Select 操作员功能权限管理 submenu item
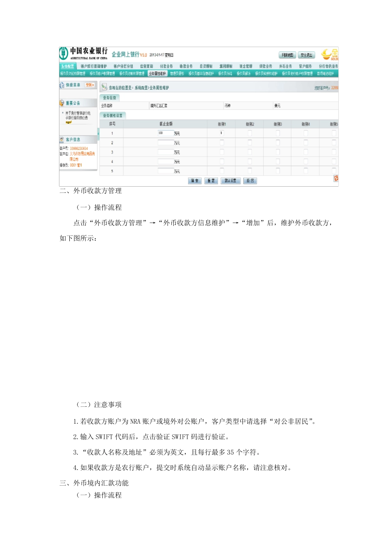Image resolution: width=392 pixels, height=555 pixels. 73,74
